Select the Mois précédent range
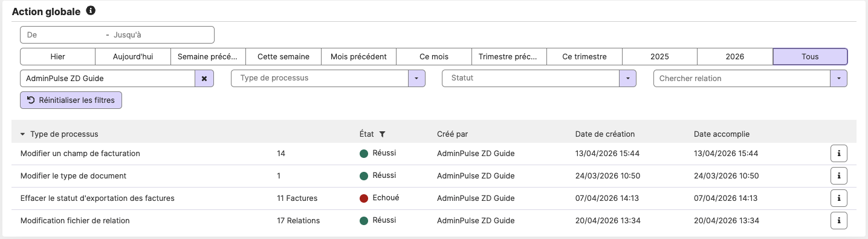Screen dimensions: 868x239 (x=358, y=56)
